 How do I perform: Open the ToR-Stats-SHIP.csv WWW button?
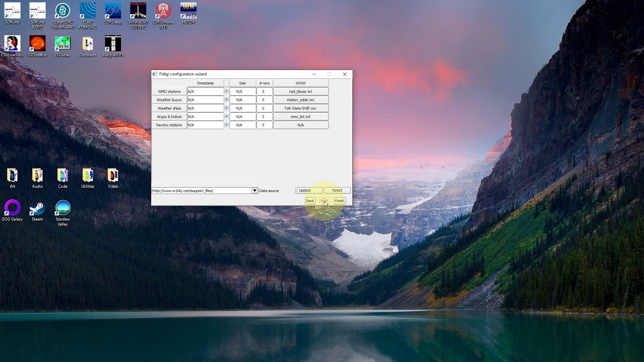pyautogui.click(x=300, y=108)
